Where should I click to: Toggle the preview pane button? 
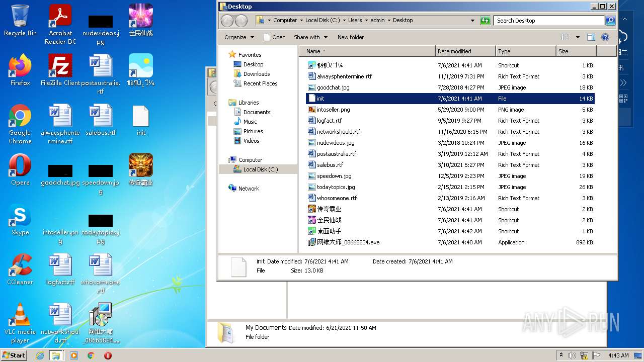pyautogui.click(x=591, y=37)
